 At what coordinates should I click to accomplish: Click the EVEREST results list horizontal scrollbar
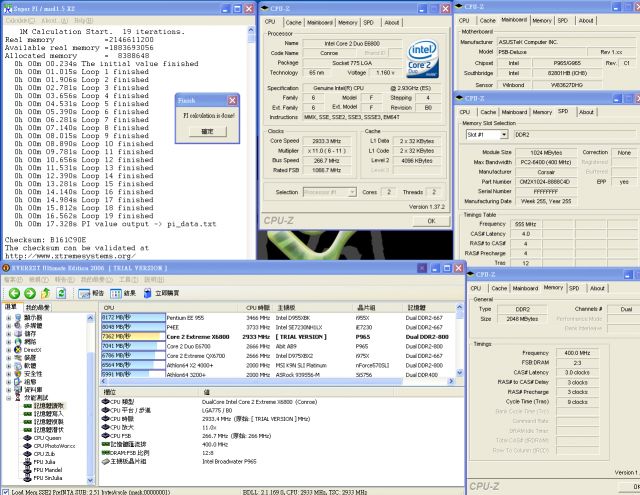point(254,381)
